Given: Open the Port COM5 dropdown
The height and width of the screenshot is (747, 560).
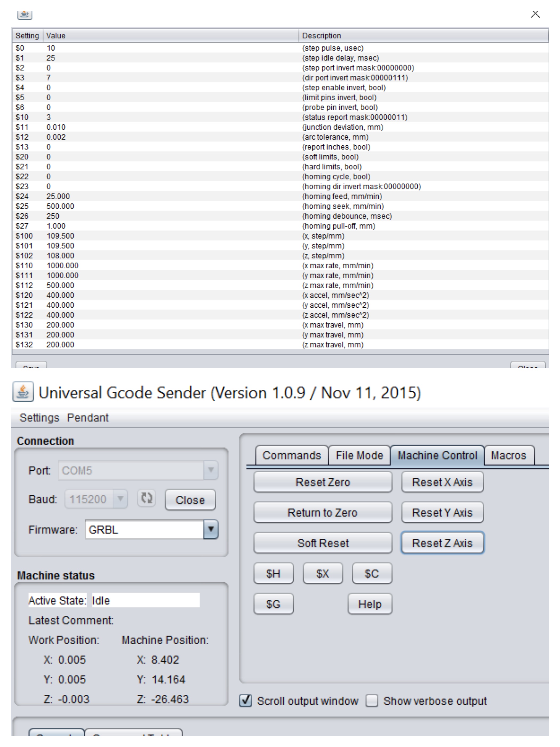Looking at the screenshot, I should 211,470.
